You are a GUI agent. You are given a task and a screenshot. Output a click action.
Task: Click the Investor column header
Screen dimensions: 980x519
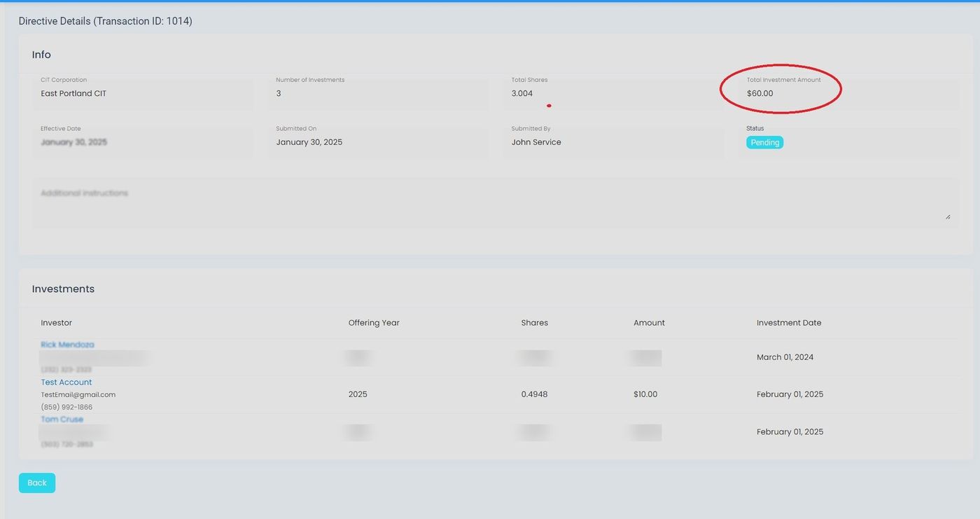click(x=57, y=323)
